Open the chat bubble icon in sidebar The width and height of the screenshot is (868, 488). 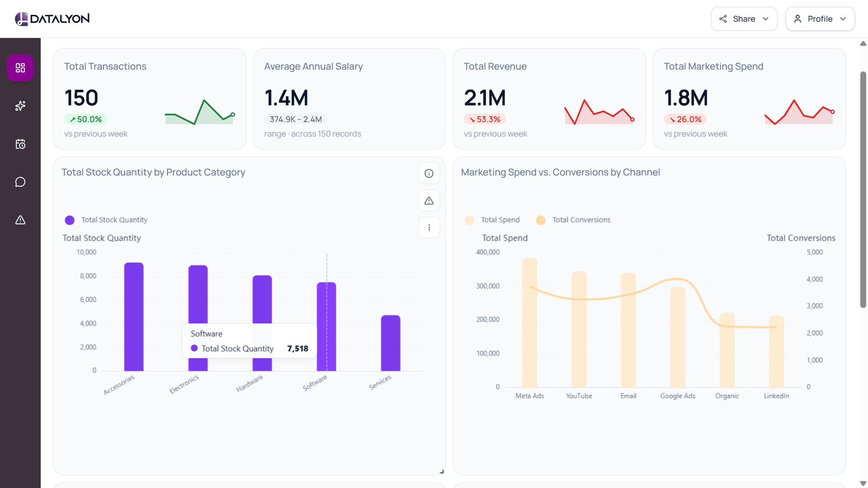pyautogui.click(x=20, y=182)
